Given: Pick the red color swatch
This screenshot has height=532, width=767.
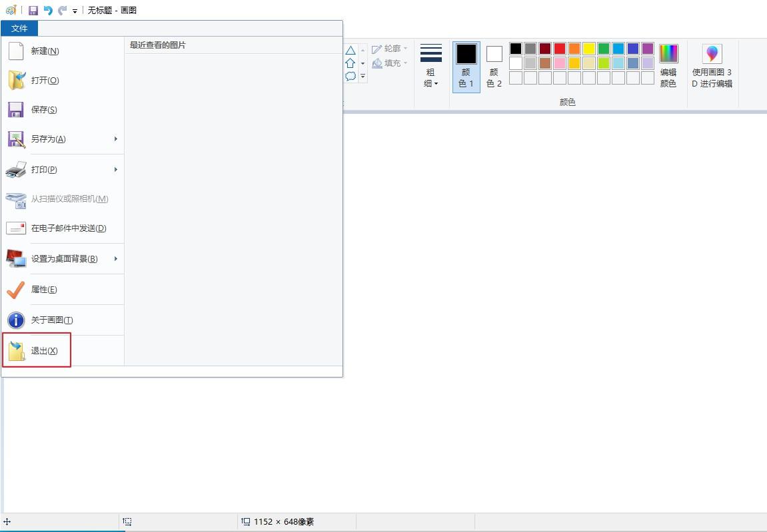Looking at the screenshot, I should (x=560, y=48).
